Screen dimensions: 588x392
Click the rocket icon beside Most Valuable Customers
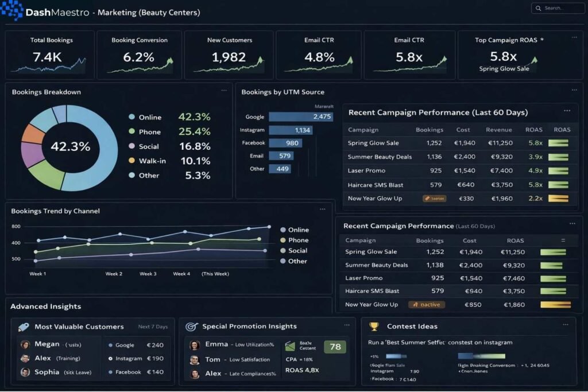point(24,327)
